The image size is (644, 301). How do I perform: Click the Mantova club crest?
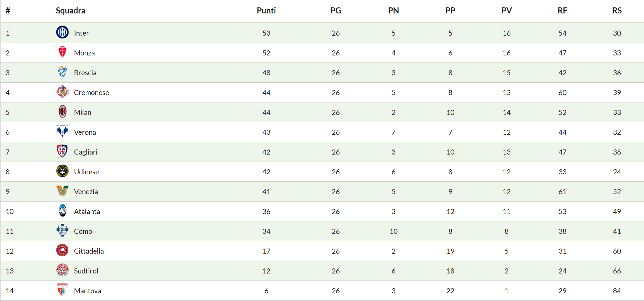point(62,290)
